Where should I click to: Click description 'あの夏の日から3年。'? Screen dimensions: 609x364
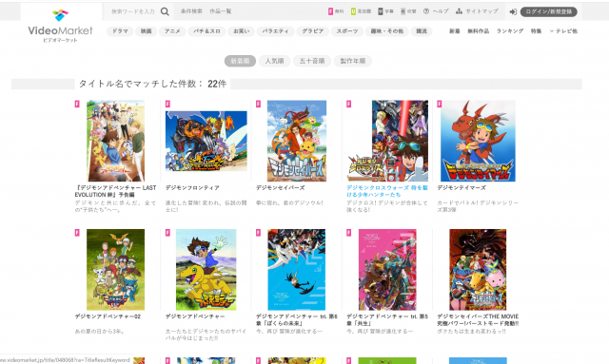[x=99, y=332]
